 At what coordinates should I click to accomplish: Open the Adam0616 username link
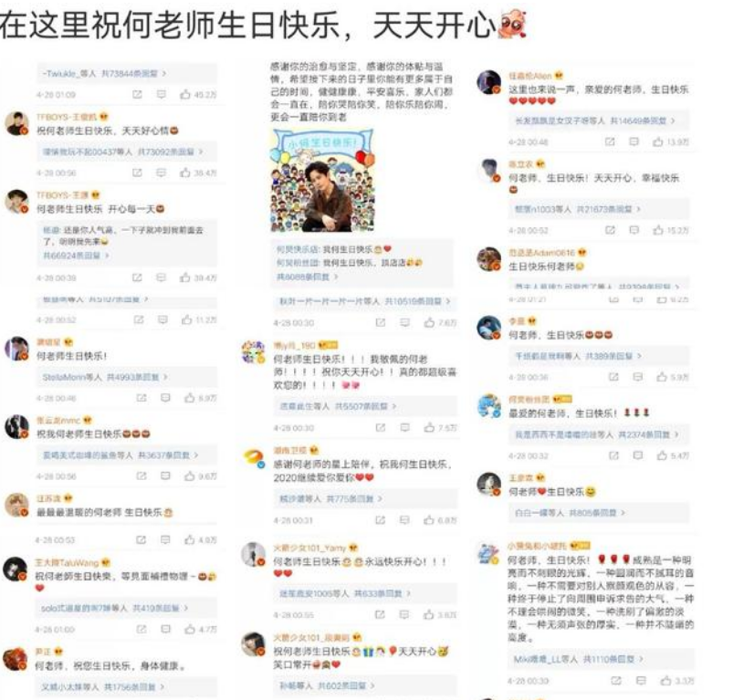[542, 253]
